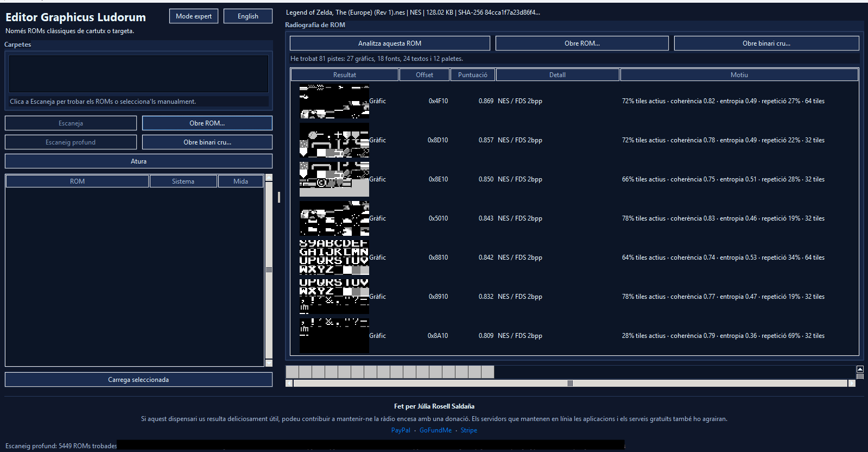Screen dimensions: 868x452
Task: Click the score 0.850
Action: (486, 179)
